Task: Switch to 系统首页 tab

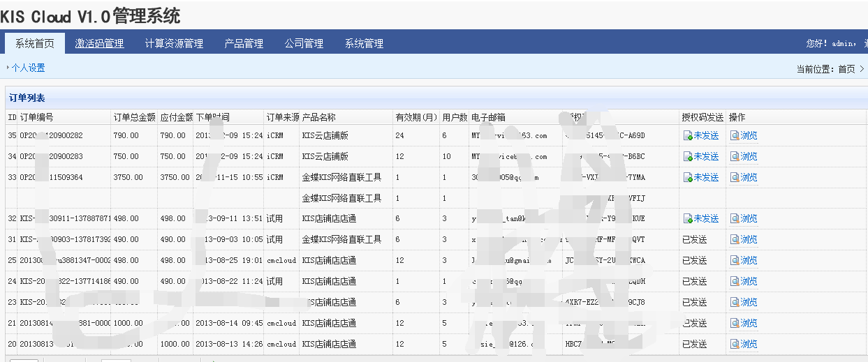Action: (x=35, y=43)
